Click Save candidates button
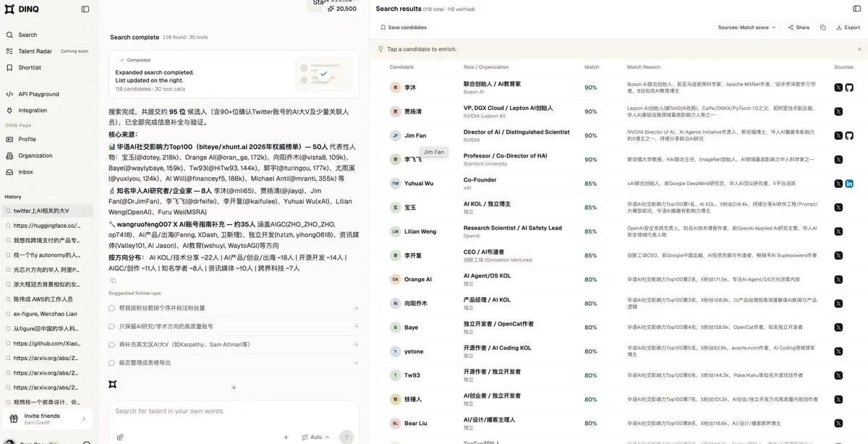The image size is (868, 444). [403, 27]
